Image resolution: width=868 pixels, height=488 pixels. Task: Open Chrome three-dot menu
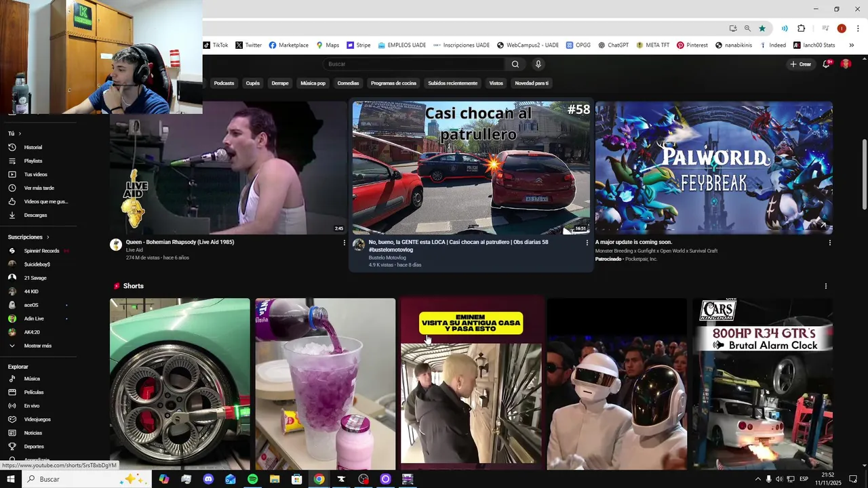[858, 28]
